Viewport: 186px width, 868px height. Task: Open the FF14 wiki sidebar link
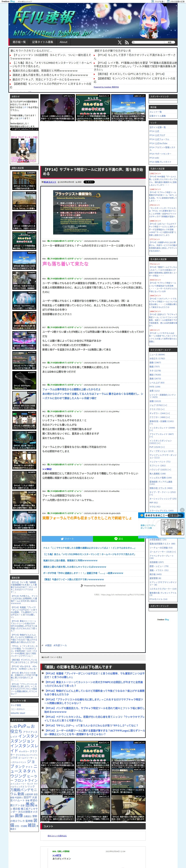pos(154,158)
